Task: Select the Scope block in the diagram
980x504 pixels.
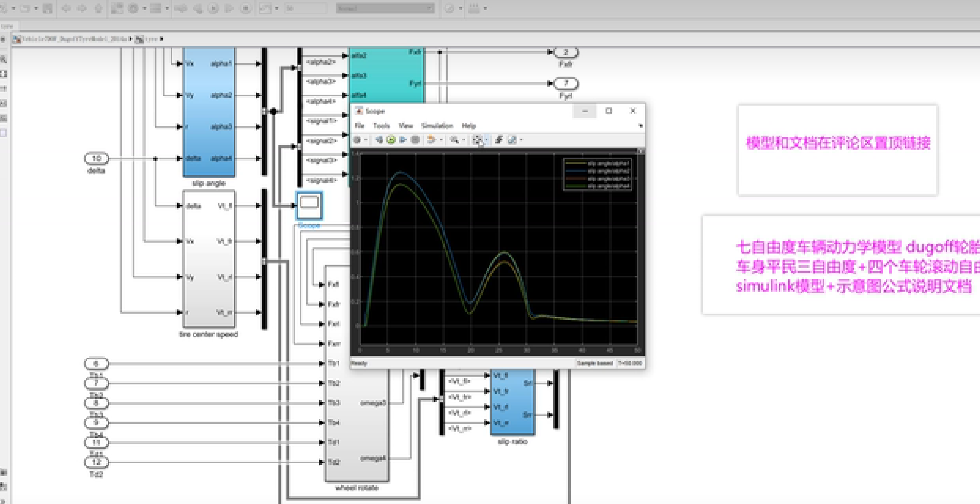Action: (309, 205)
